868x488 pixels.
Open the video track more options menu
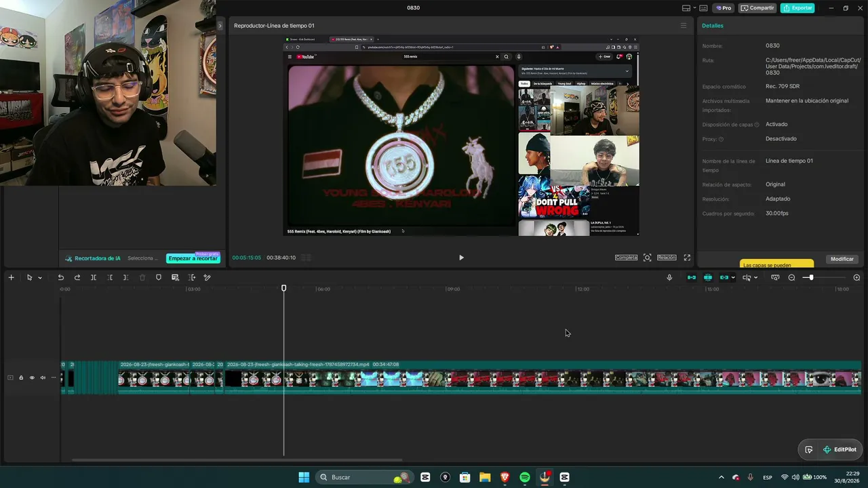54,378
